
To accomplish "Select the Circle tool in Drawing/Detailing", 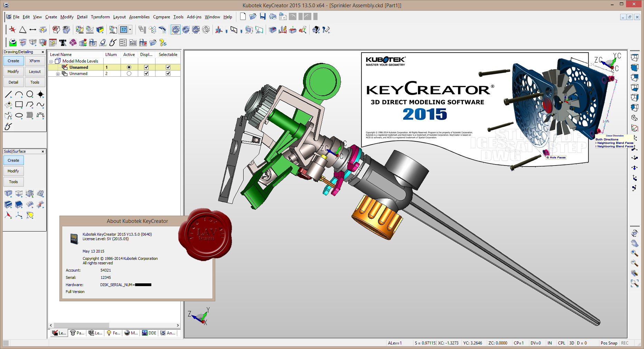I will click(x=30, y=94).
